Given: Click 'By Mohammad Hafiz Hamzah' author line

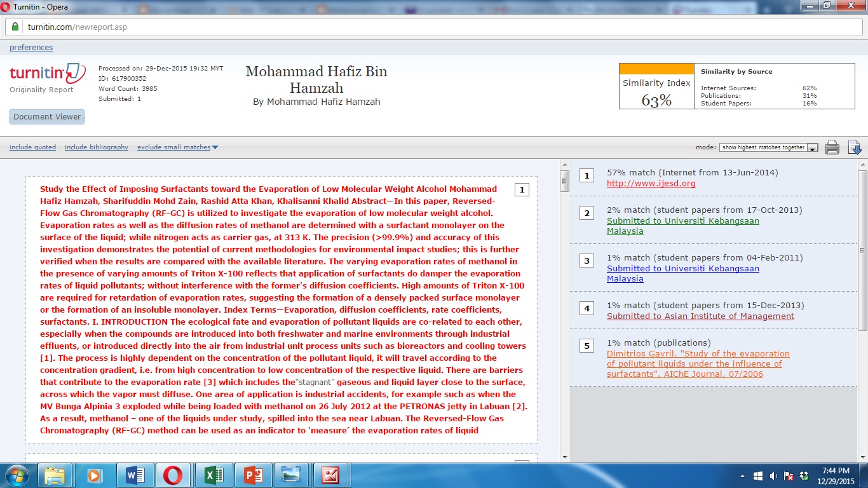Looking at the screenshot, I should pos(316,102).
